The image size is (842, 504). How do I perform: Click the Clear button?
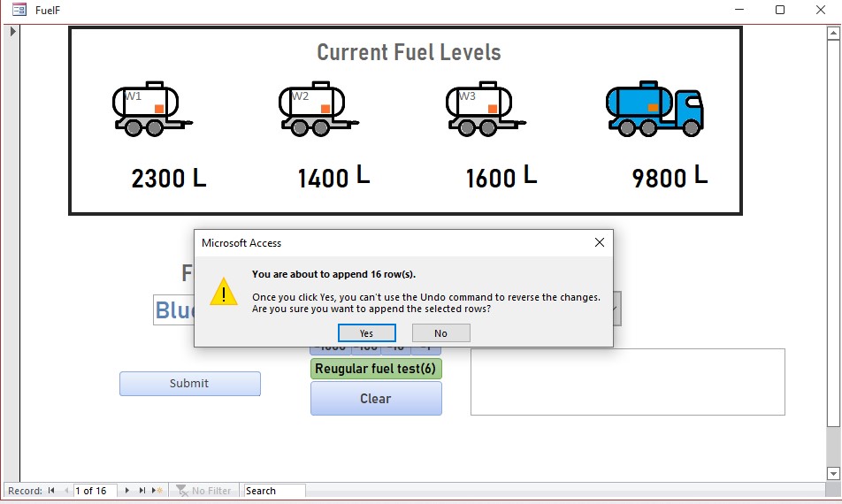pos(376,398)
